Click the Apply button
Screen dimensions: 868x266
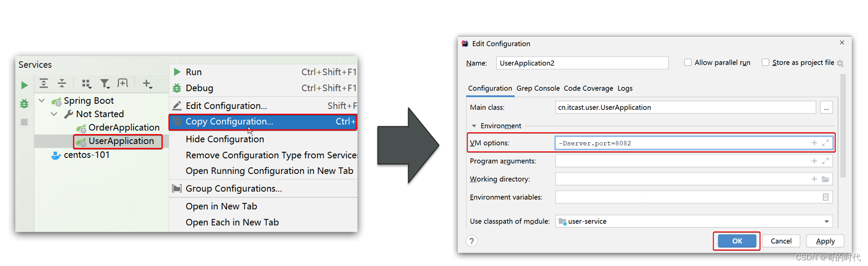(x=825, y=241)
